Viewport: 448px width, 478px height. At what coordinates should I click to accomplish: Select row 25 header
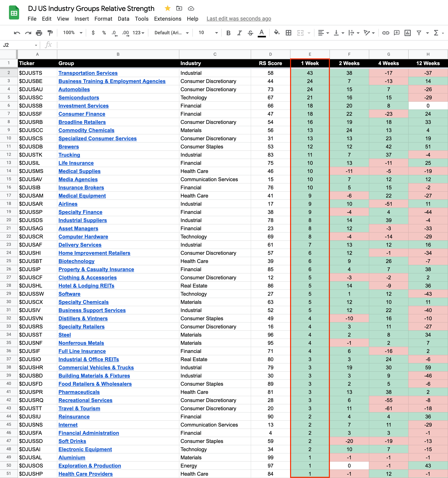point(9,261)
